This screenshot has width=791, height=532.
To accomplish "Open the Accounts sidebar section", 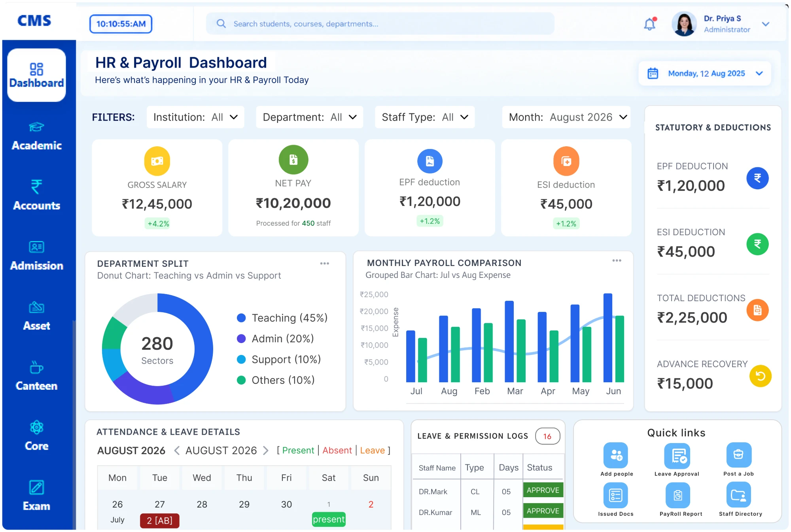I will [36, 195].
